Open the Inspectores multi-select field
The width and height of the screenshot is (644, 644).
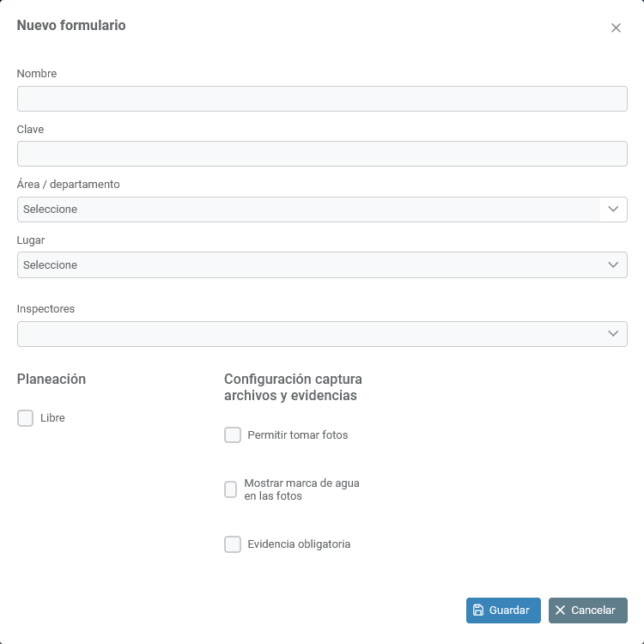click(x=322, y=334)
